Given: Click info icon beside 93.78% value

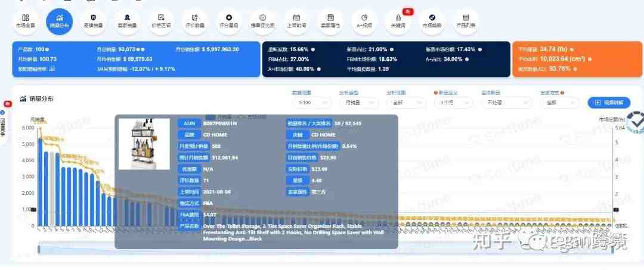Looking at the screenshot, I should click(575, 69).
